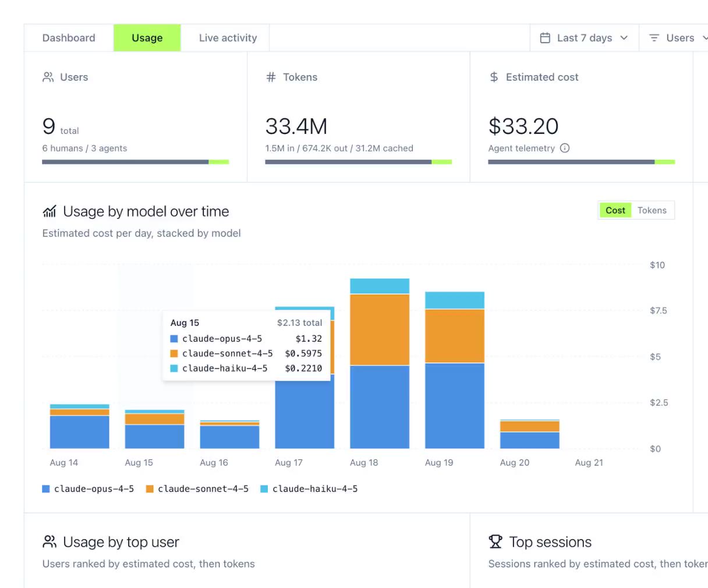This screenshot has width=708, height=588.
Task: Click the Estimated cost progress bar
Action: pos(582,162)
